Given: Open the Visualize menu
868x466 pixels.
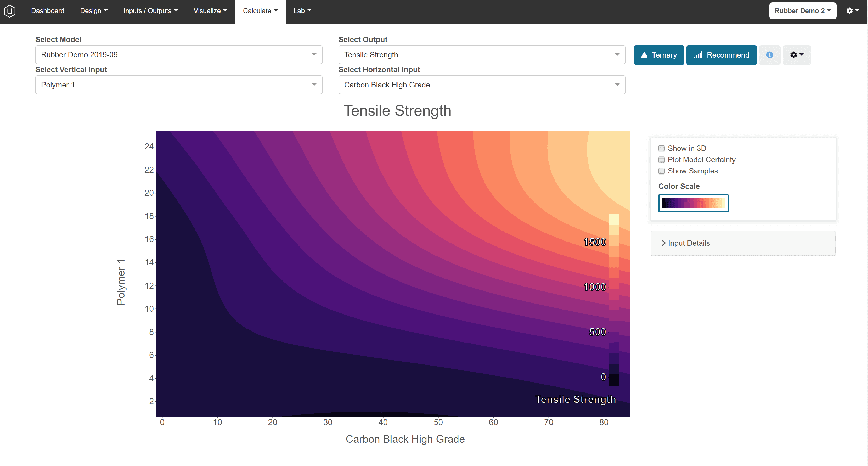Looking at the screenshot, I should (x=210, y=11).
